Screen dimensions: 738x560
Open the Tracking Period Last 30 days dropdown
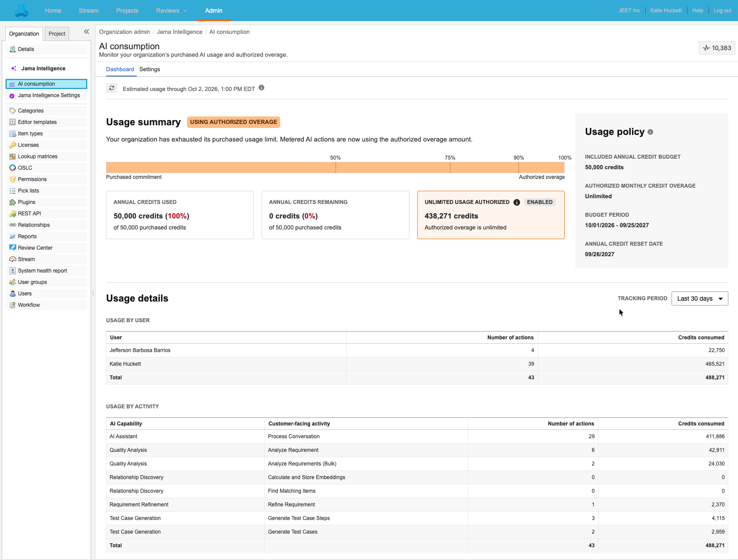tap(700, 298)
